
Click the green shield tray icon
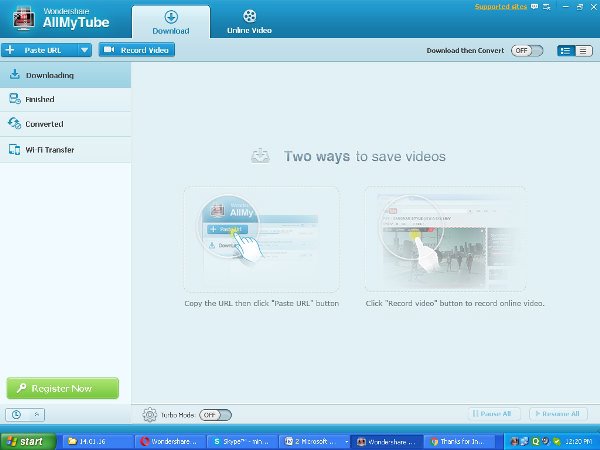tap(557, 442)
